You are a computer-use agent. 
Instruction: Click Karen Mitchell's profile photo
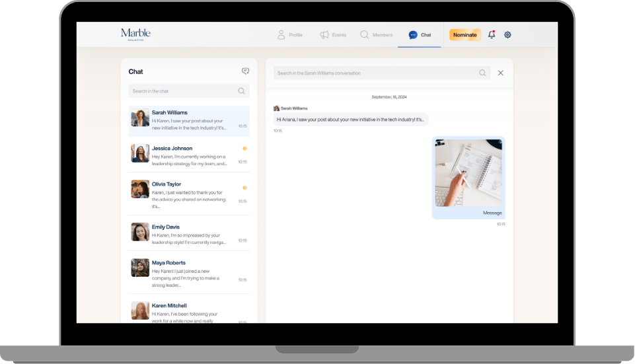click(x=140, y=310)
